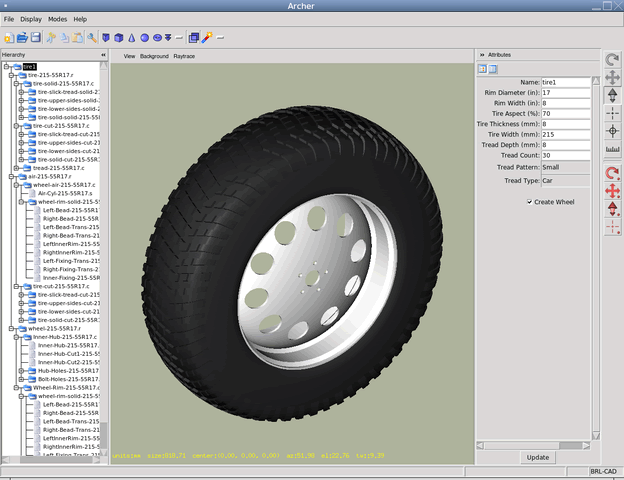The width and height of the screenshot is (624, 480).
Task: Select the cone primitive toolbar icon
Action: pos(131,37)
